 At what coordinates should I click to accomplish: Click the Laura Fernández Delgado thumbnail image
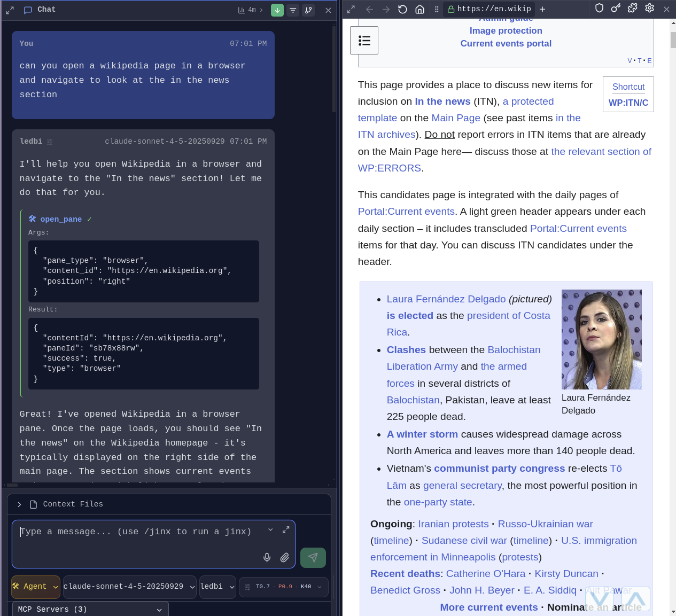click(x=601, y=339)
